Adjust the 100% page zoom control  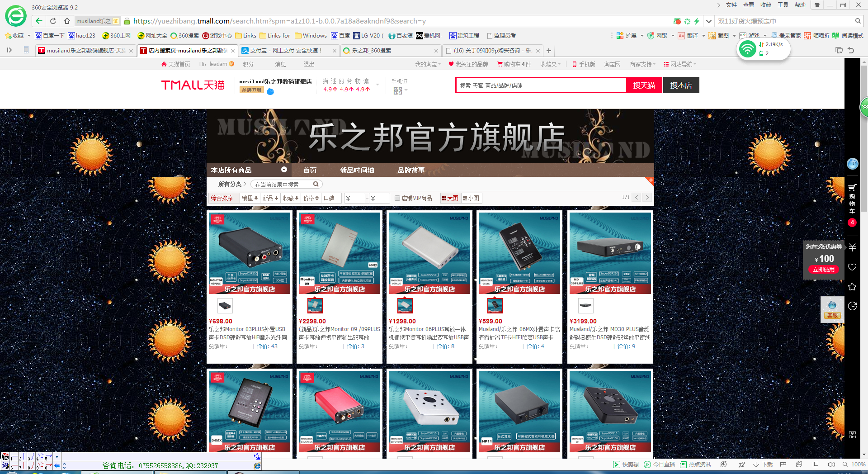857,464
